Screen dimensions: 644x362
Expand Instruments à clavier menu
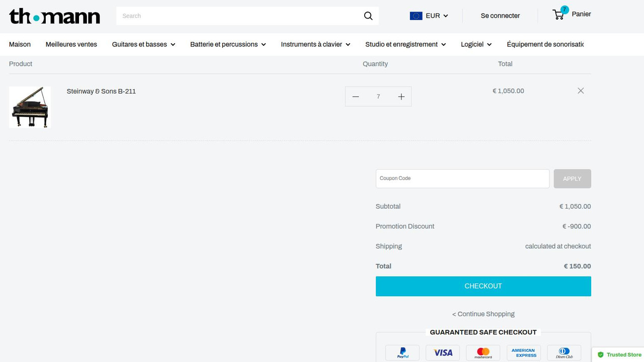(315, 44)
